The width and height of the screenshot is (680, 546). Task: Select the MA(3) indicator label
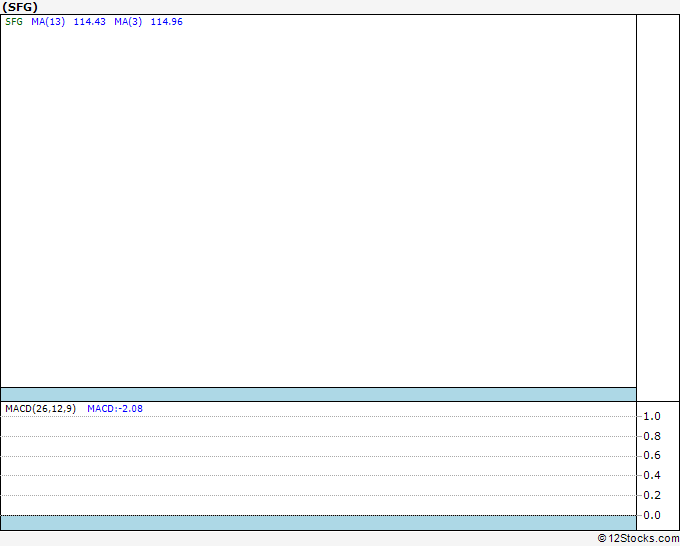point(128,22)
